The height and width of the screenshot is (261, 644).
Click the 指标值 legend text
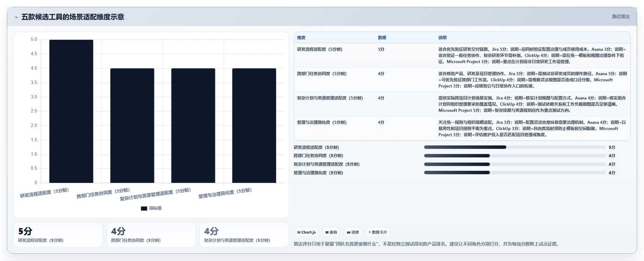(x=155, y=209)
